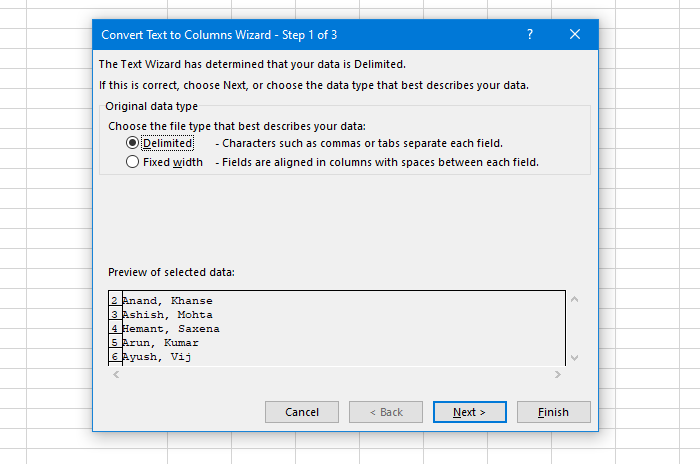This screenshot has width=700, height=464.
Task: Select the Delimited radio button
Action: point(132,143)
